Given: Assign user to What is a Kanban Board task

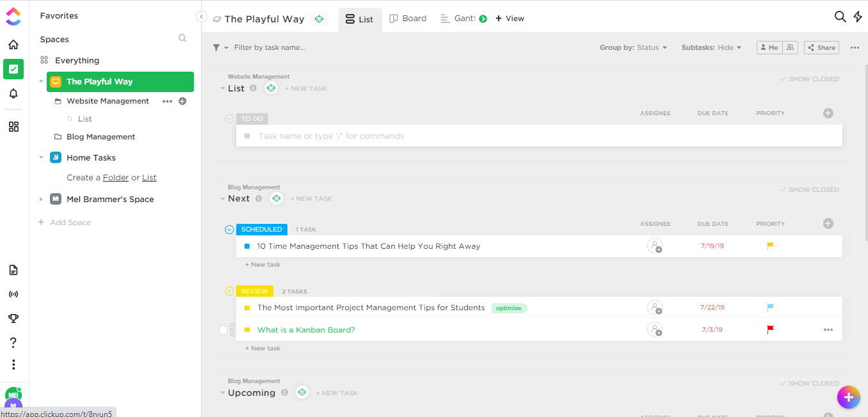Looking at the screenshot, I should (x=655, y=329).
